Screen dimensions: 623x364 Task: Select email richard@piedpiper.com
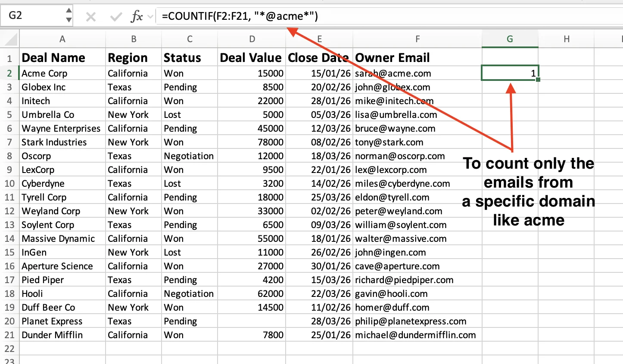click(x=417, y=280)
